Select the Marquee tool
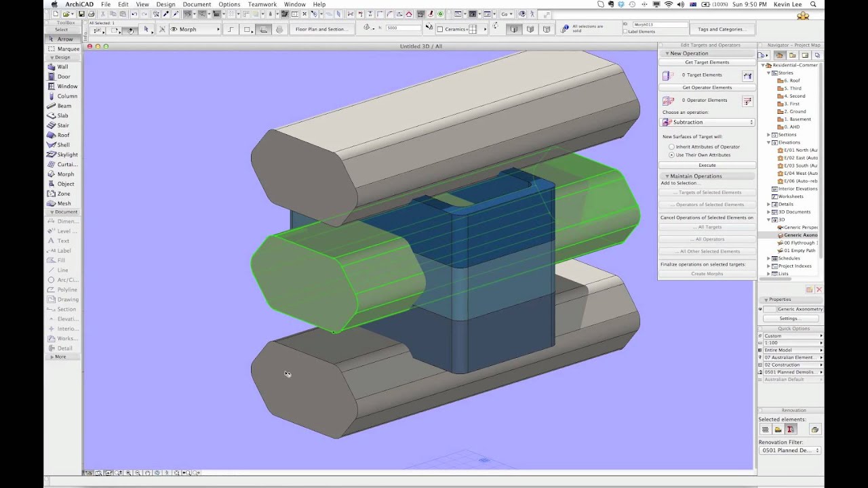The image size is (868, 488). pos(62,49)
